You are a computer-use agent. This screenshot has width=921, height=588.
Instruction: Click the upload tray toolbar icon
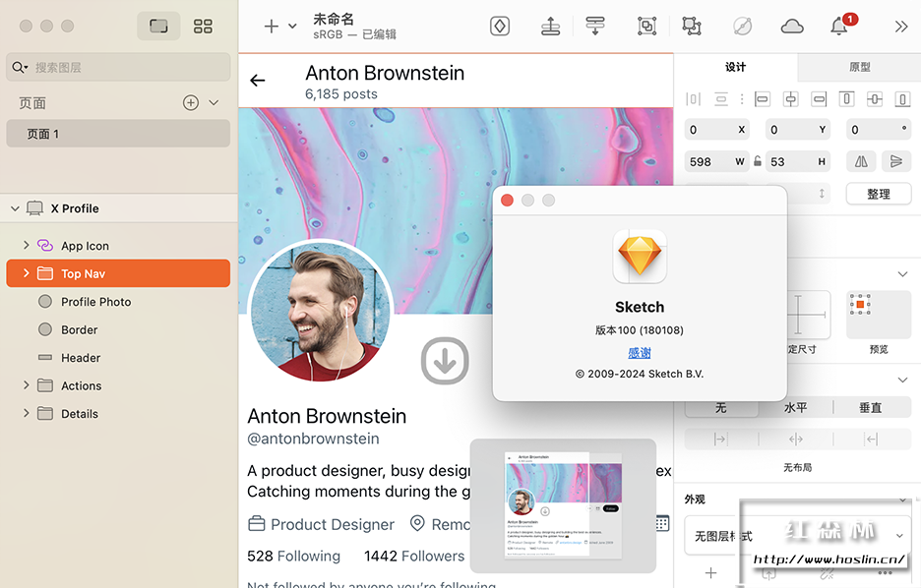coord(550,26)
